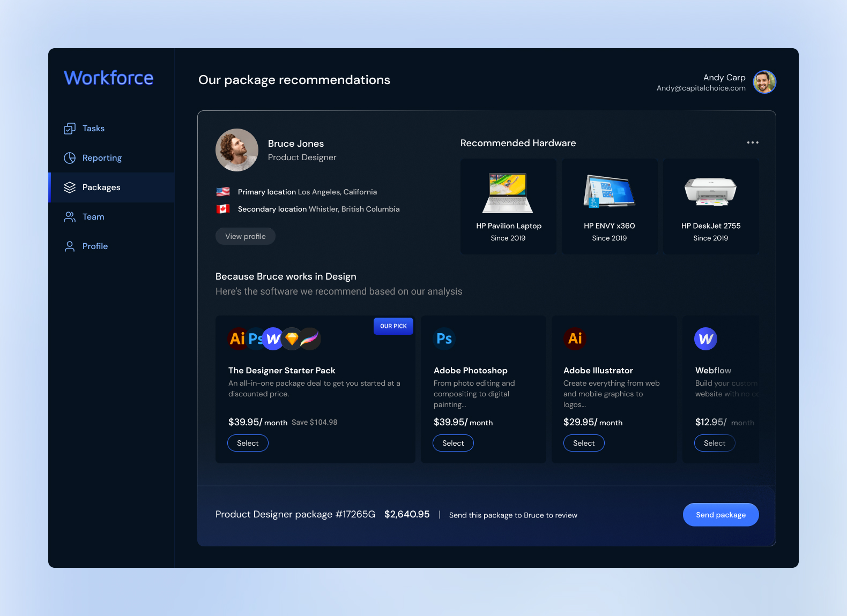Click Bruce Jones's profile photo
Image resolution: width=847 pixels, height=616 pixels.
pos(237,150)
